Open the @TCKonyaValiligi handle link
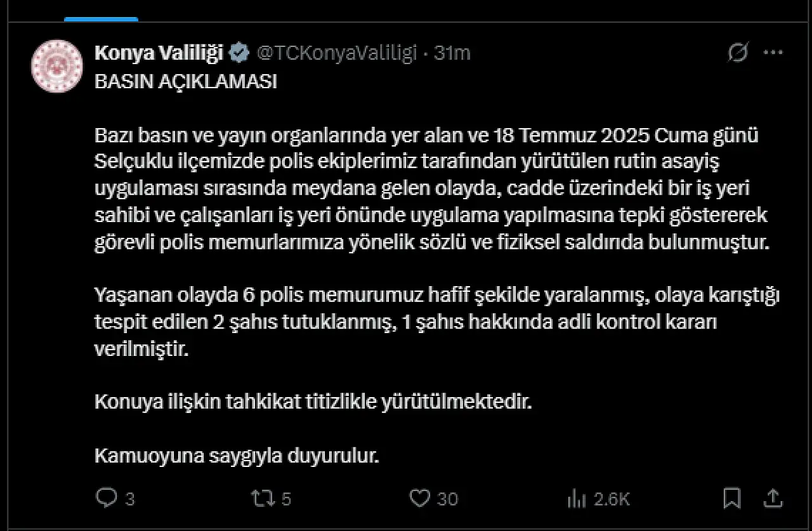Screen dimensions: 812x531 336,53
